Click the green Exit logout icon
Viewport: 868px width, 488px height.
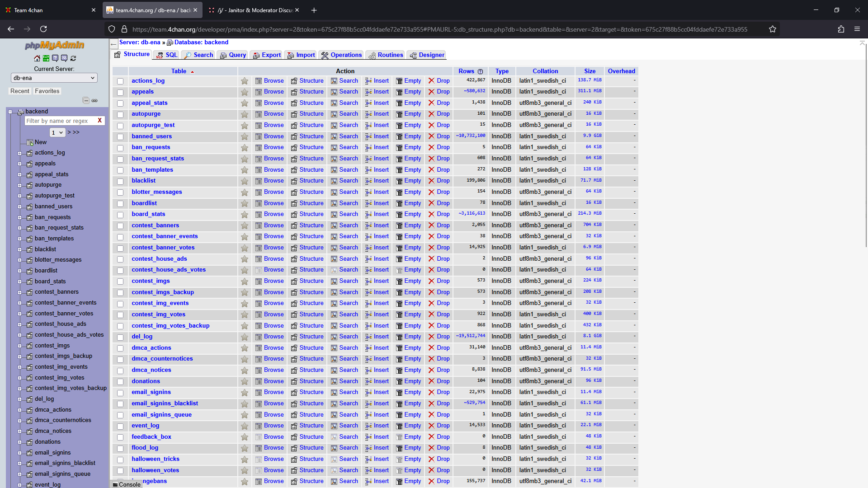[46, 58]
